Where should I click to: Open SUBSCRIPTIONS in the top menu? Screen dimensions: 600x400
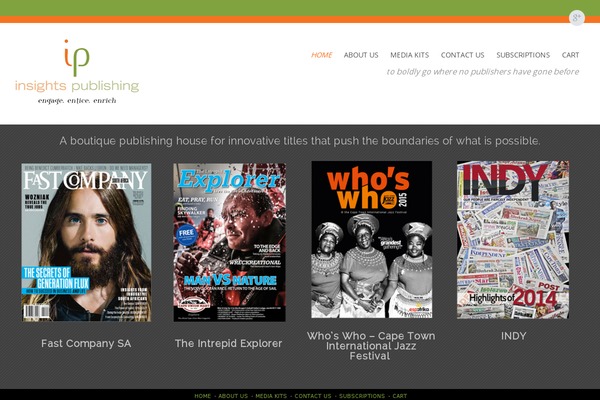[x=523, y=55]
